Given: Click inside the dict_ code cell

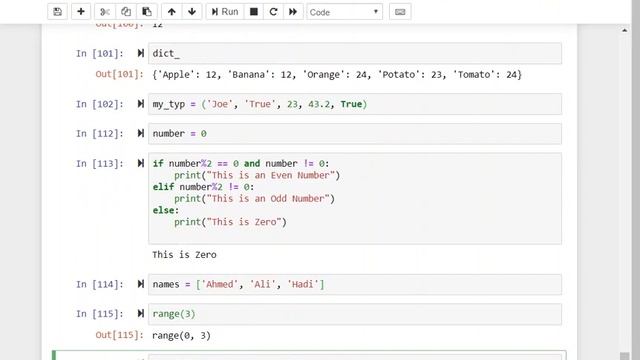Looking at the screenshot, I should [x=355, y=53].
